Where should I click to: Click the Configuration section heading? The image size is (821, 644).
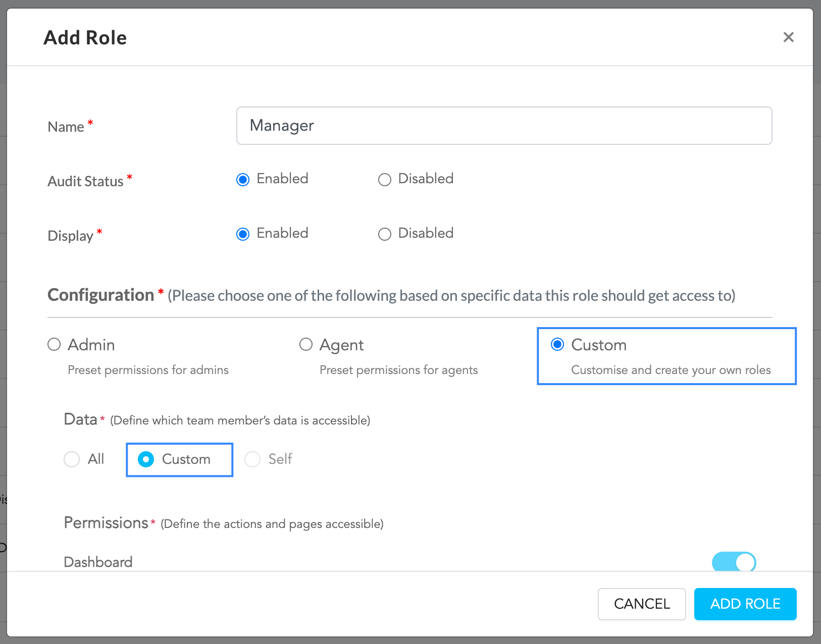click(100, 295)
